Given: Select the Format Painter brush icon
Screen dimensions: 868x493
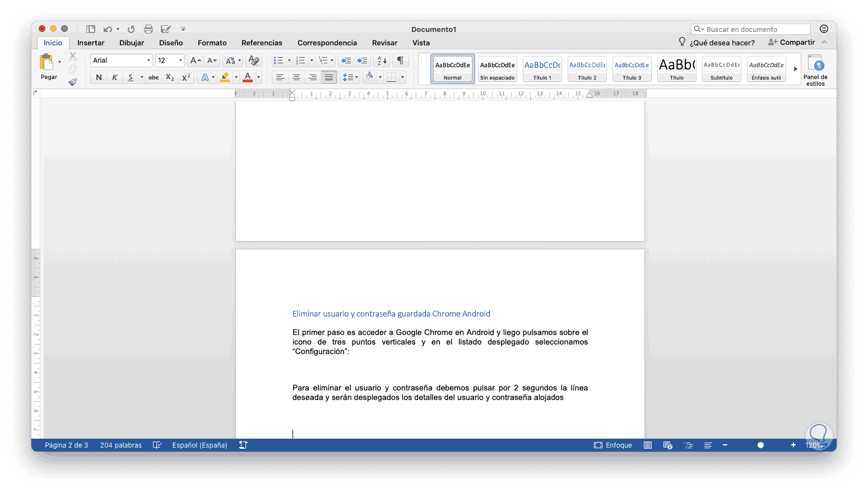Looking at the screenshot, I should 73,82.
